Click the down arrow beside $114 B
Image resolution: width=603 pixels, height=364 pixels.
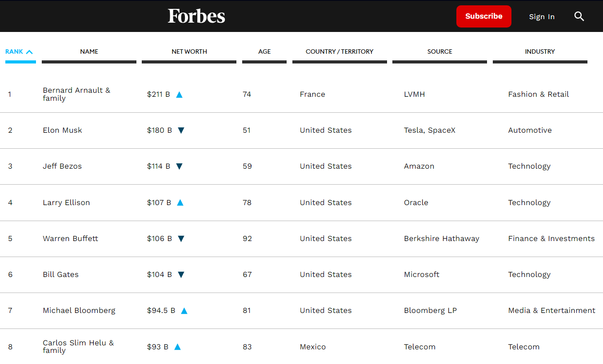(x=180, y=166)
